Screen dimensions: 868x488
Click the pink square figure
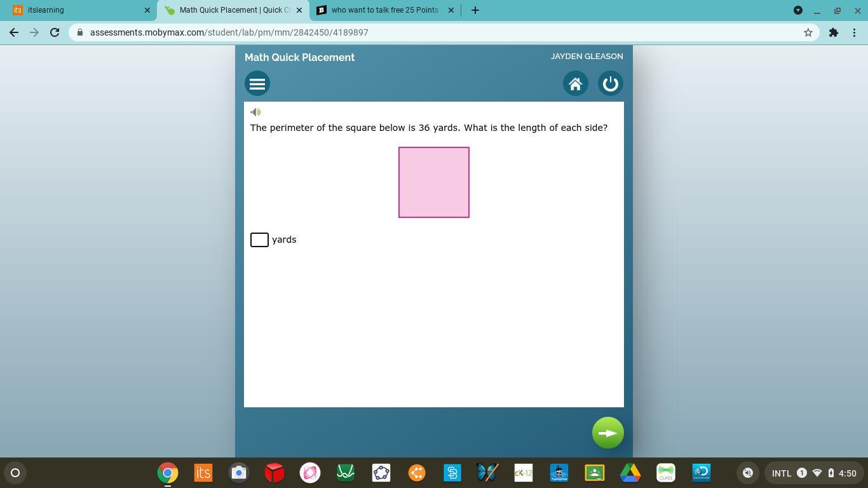click(434, 182)
